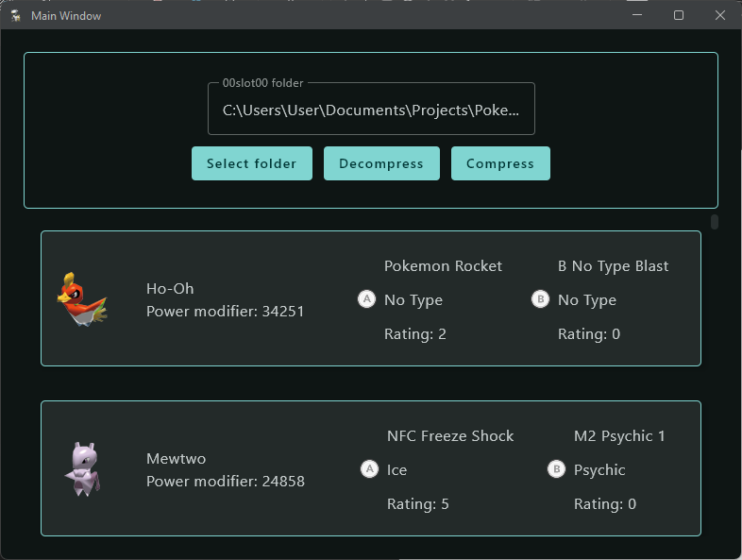Viewport: 742px width, 560px height.
Task: Minimize the Main Window
Action: tap(637, 15)
